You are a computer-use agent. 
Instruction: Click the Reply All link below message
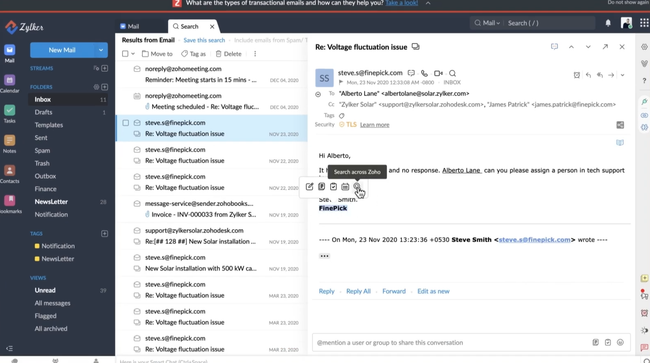(358, 291)
